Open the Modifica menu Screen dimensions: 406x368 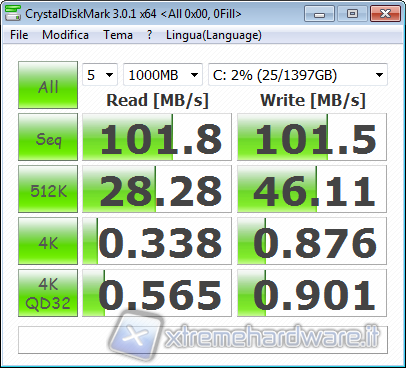tap(65, 35)
